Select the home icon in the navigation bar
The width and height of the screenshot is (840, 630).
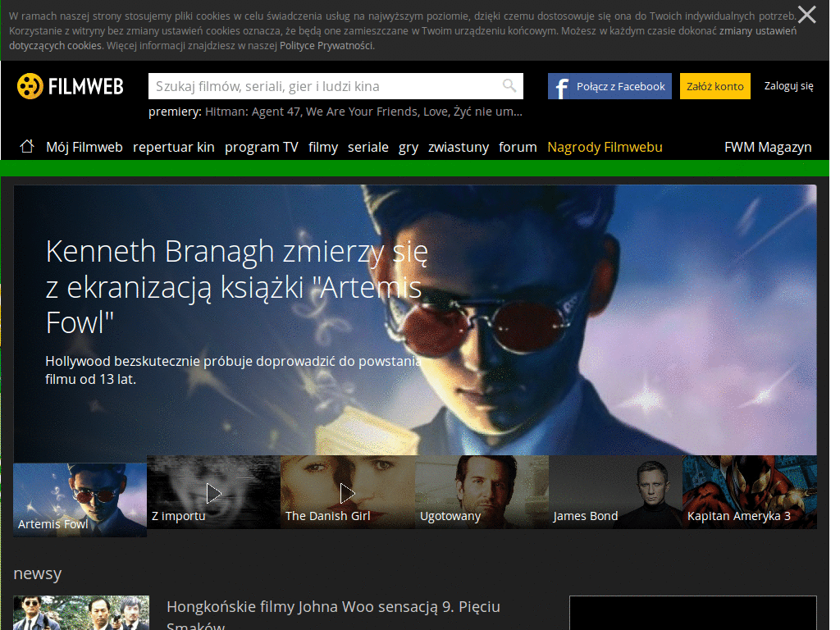pos(27,146)
